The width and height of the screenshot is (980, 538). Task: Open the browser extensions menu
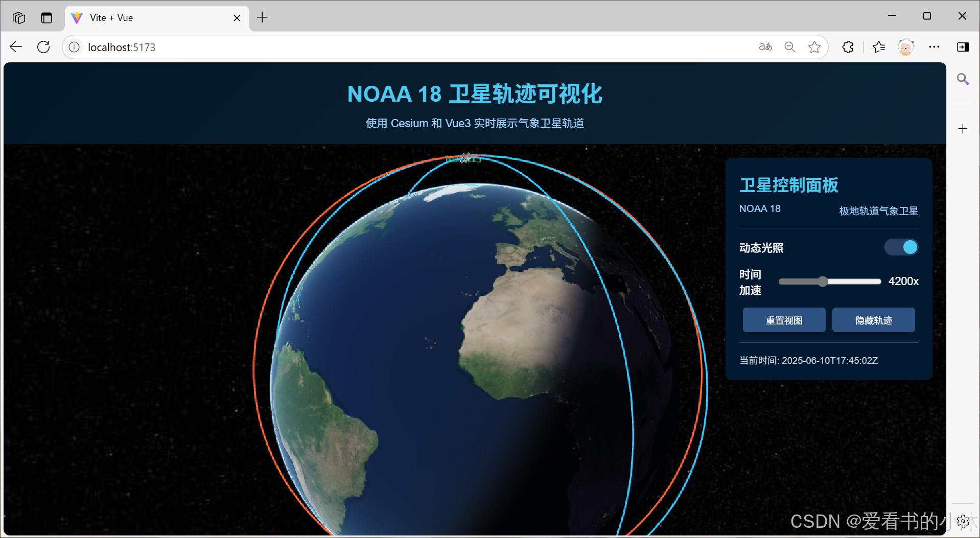click(848, 47)
